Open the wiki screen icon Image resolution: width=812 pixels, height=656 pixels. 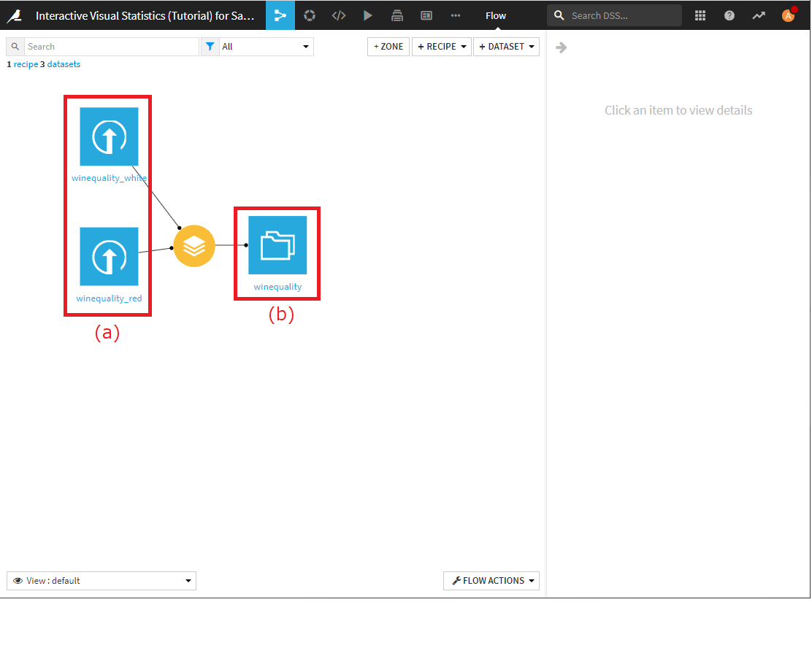click(x=426, y=15)
